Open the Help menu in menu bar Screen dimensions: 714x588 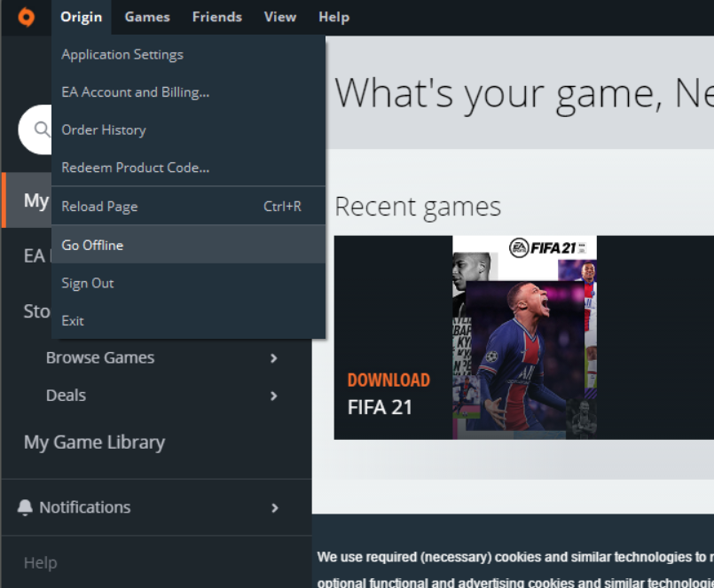click(333, 17)
